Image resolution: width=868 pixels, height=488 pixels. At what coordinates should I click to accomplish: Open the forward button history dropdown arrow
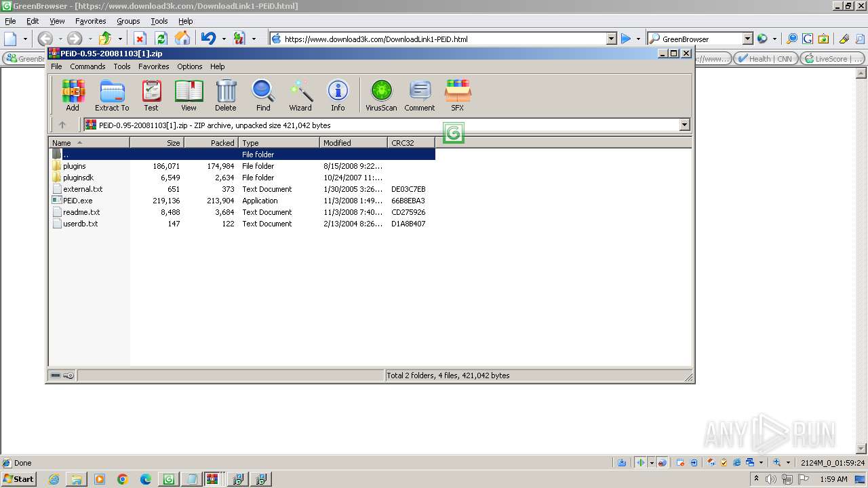(x=90, y=39)
